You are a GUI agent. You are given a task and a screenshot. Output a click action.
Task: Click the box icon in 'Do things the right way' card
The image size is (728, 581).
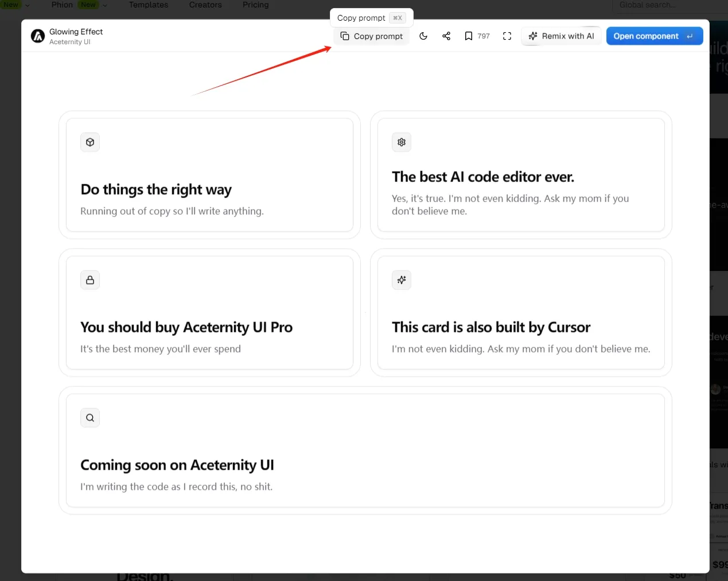pos(90,142)
